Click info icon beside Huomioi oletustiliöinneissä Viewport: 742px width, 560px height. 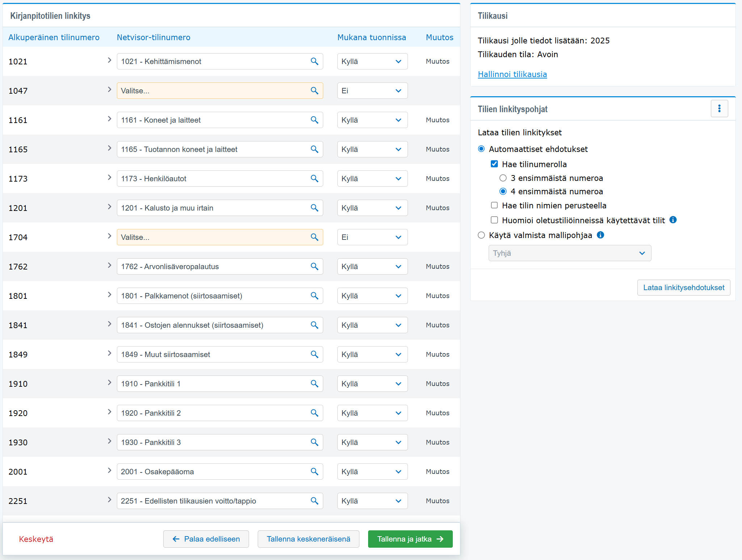tap(673, 220)
